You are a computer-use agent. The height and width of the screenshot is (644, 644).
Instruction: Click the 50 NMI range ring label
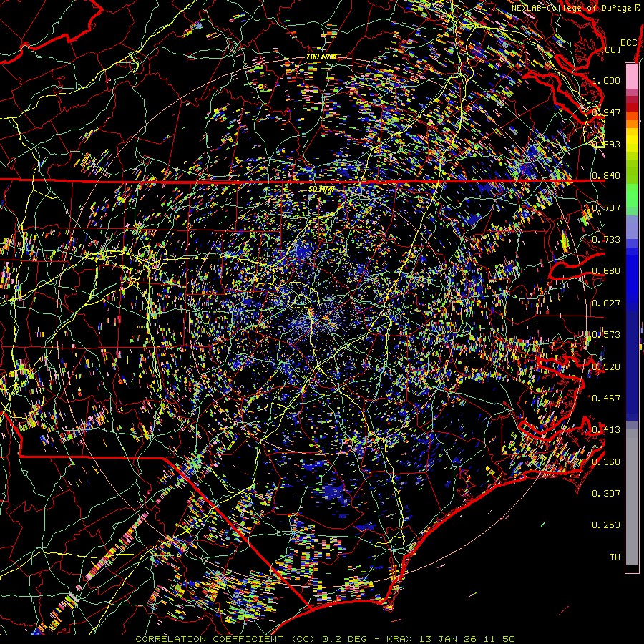321,189
